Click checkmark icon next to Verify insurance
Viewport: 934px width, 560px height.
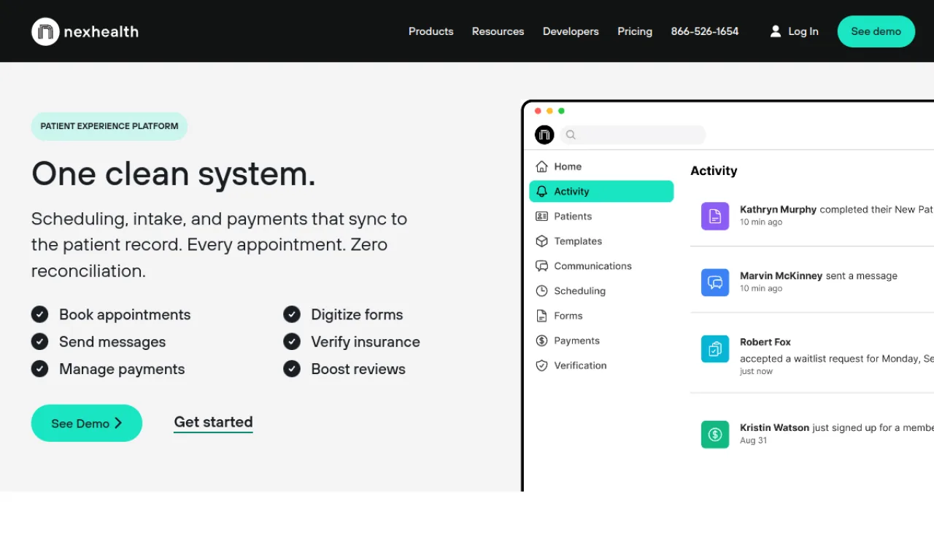pos(292,341)
